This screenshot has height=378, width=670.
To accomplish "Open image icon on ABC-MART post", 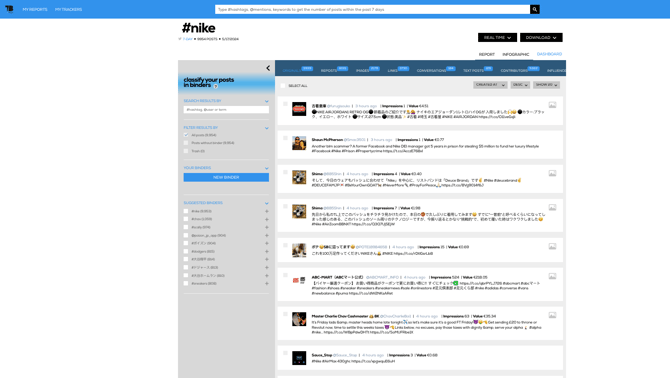I will [552, 277].
